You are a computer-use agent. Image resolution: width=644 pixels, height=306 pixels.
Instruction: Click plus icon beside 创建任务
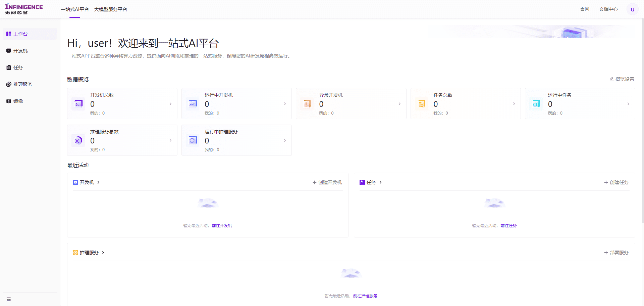coord(606,182)
